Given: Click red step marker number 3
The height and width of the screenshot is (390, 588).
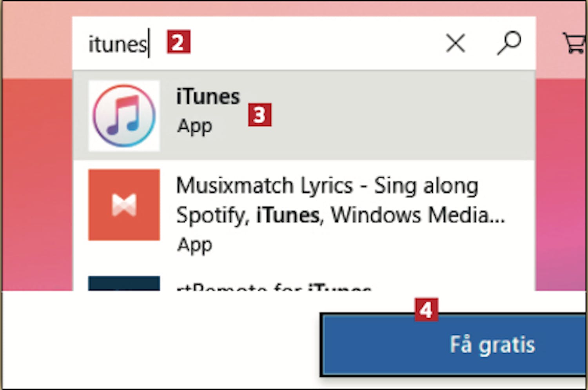Looking at the screenshot, I should tap(260, 115).
